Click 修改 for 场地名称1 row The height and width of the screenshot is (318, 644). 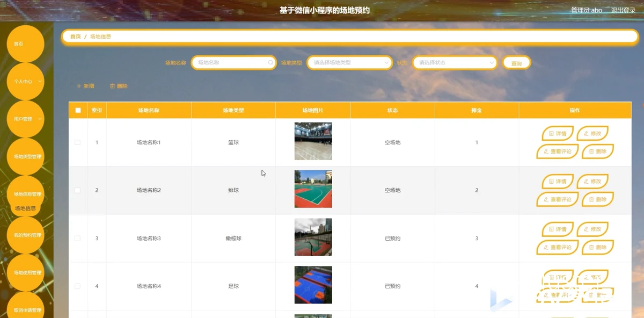pyautogui.click(x=592, y=133)
